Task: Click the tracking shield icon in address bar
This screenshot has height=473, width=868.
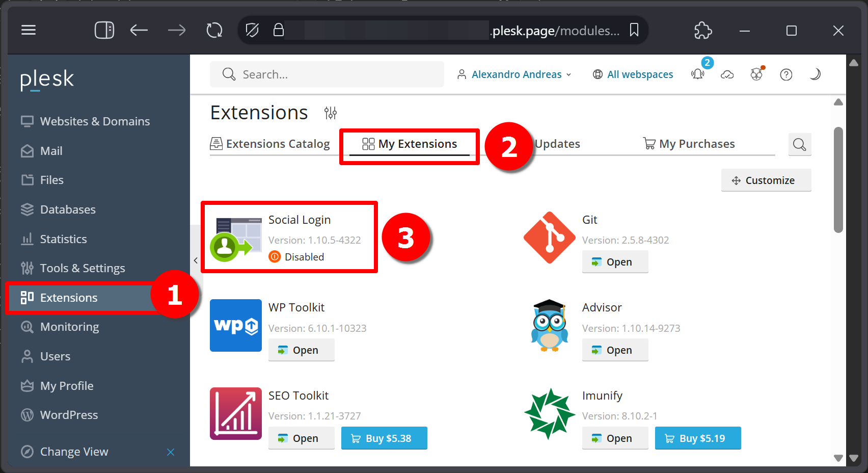Action: (252, 31)
